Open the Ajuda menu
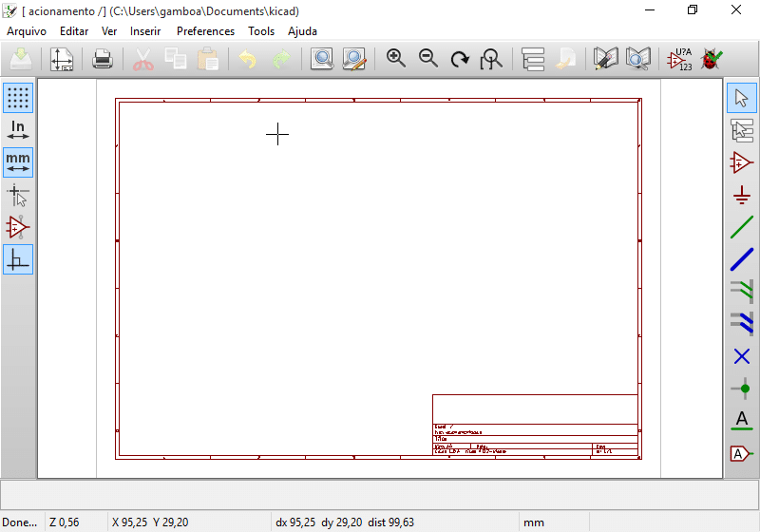Image resolution: width=760 pixels, height=532 pixels. pyautogui.click(x=302, y=31)
